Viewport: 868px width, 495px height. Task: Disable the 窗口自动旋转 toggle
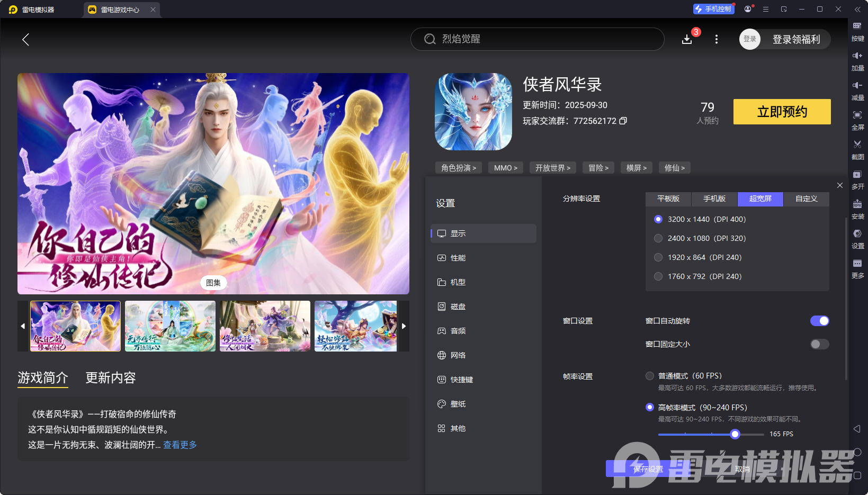click(x=819, y=321)
